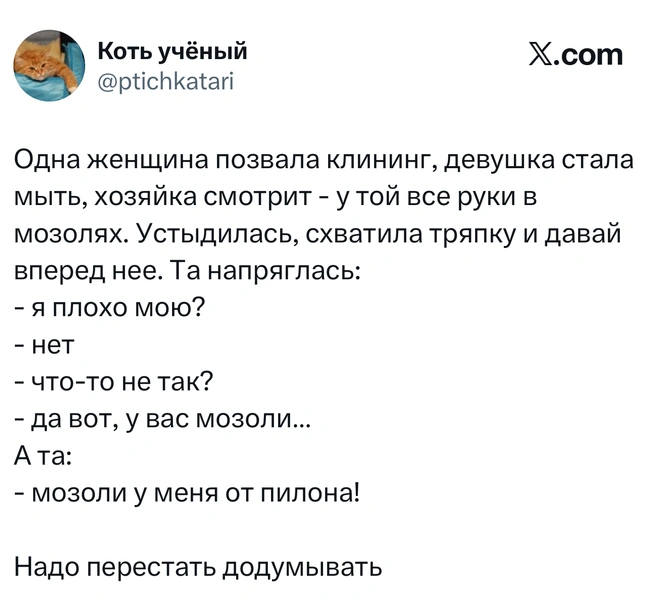Click the X.com logo
The height and width of the screenshot is (600, 648).
tap(574, 54)
